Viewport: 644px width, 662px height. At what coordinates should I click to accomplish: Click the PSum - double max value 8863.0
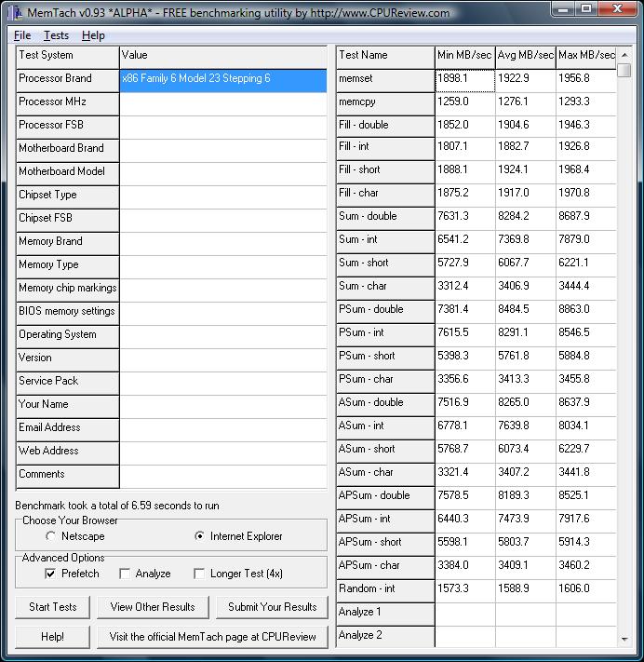click(x=586, y=312)
